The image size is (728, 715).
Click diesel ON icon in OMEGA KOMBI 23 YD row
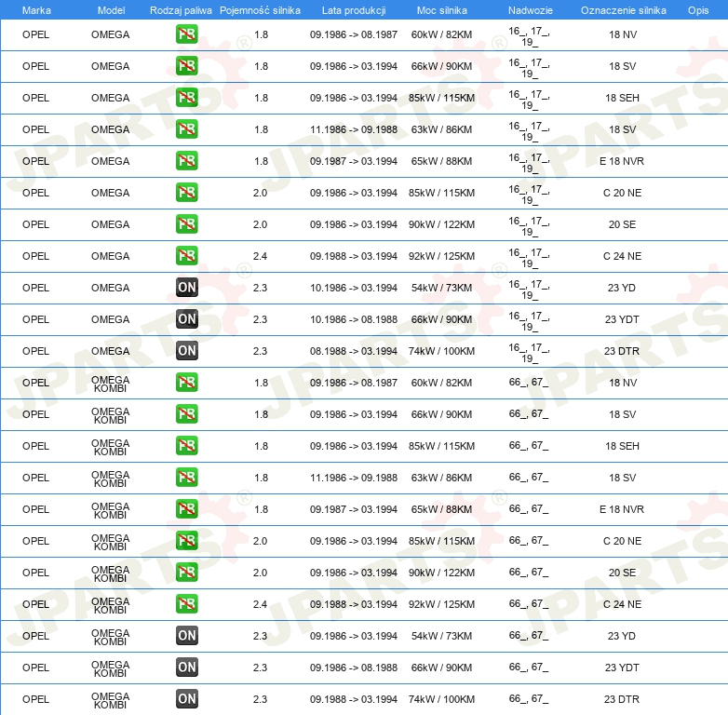pos(186,635)
